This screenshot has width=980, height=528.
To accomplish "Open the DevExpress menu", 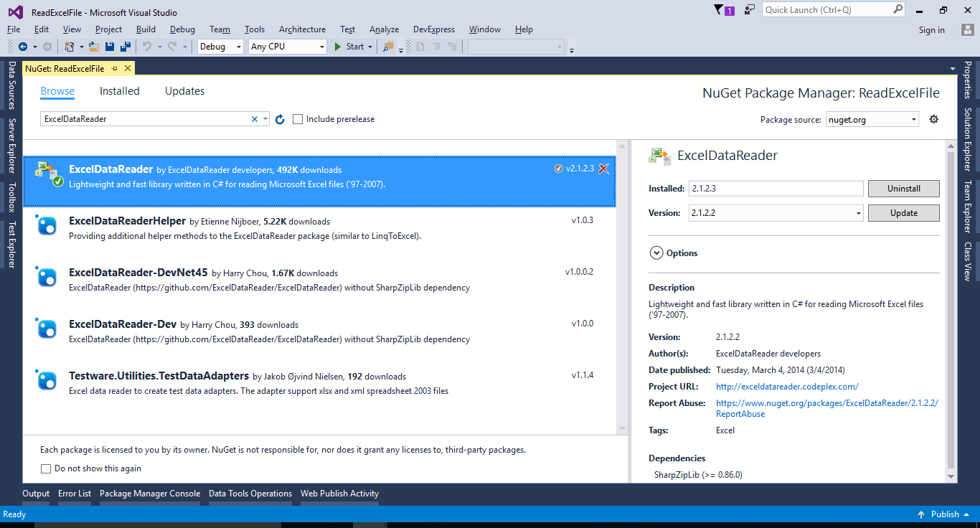I will click(434, 29).
